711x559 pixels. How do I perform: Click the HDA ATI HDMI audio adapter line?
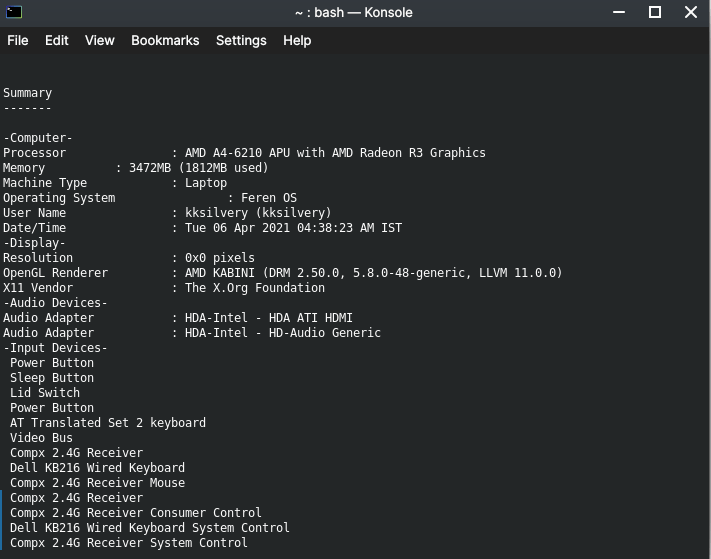coord(178,317)
